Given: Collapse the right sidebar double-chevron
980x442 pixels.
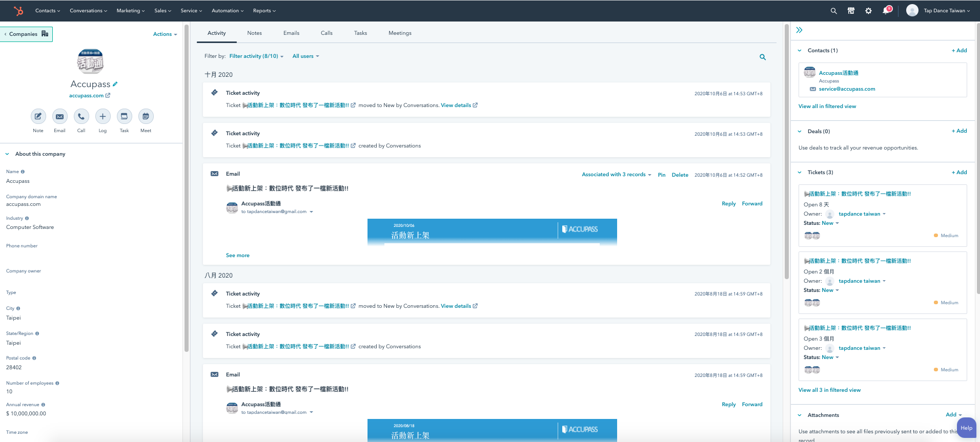Looking at the screenshot, I should click(799, 30).
